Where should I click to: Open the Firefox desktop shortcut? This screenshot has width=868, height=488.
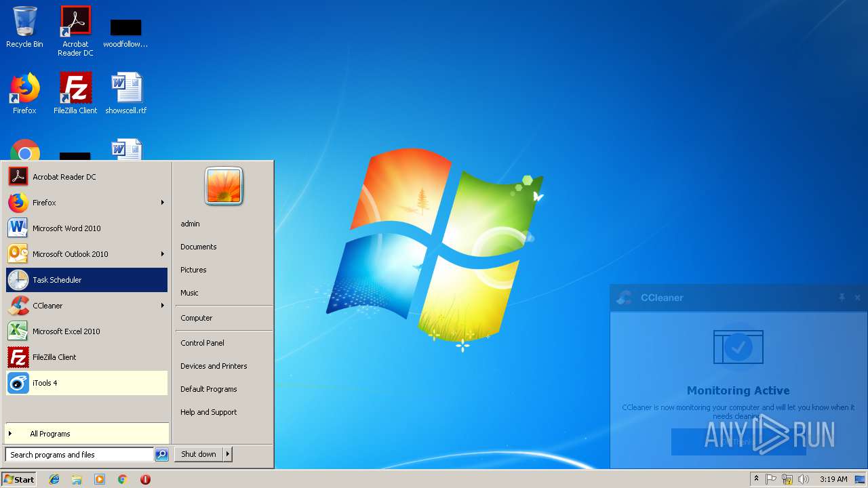point(24,94)
